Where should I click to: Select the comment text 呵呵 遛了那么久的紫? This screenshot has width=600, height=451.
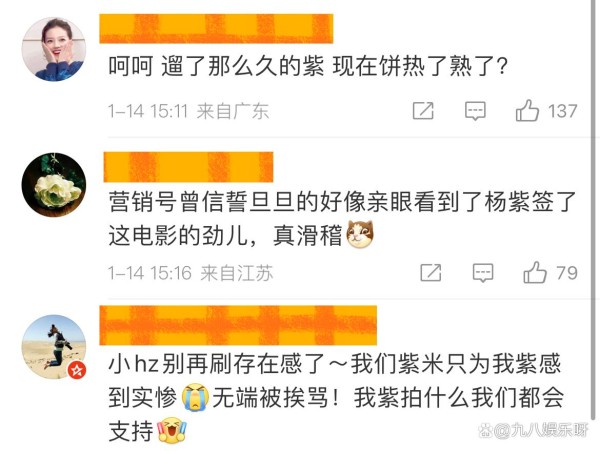click(216, 67)
